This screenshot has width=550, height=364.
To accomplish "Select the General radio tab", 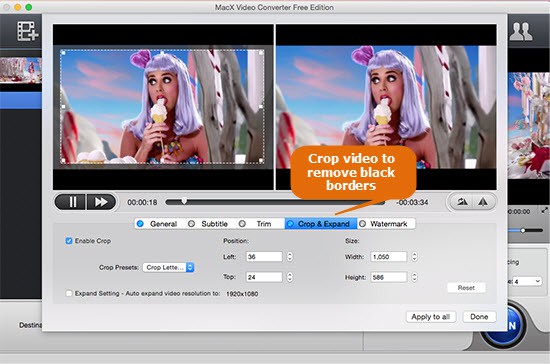I will pyautogui.click(x=157, y=224).
